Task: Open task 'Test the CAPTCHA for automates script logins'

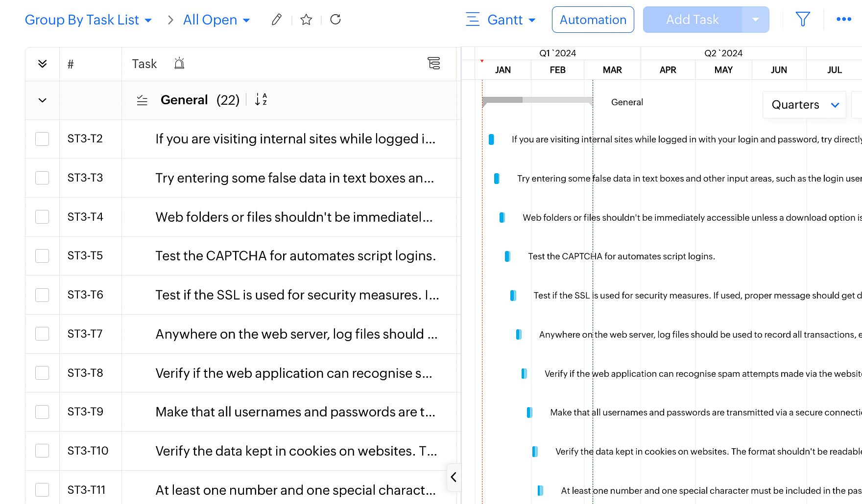Action: click(295, 256)
